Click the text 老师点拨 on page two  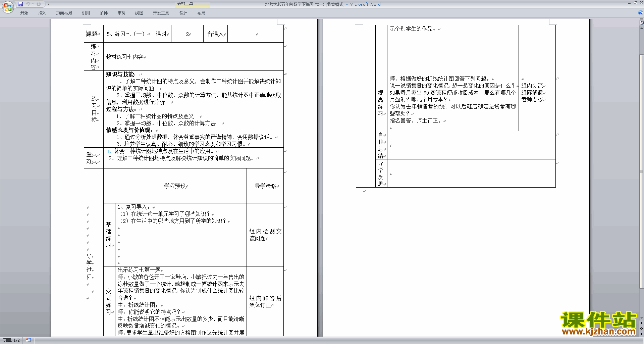(532, 99)
